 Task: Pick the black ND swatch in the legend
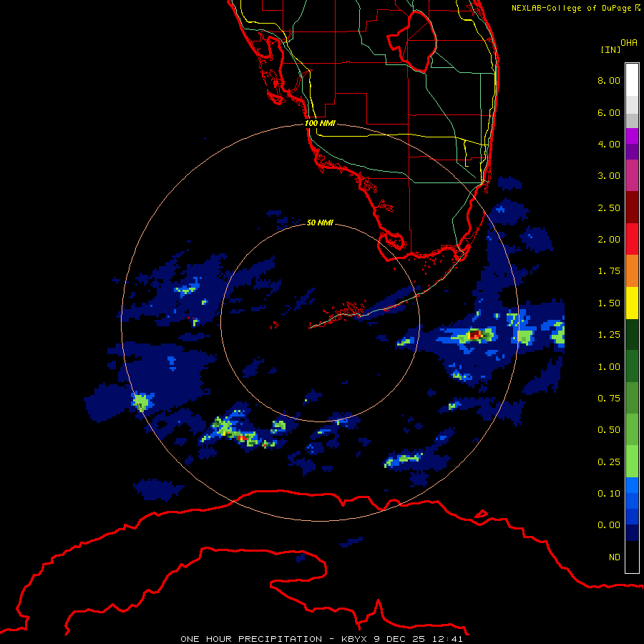coord(632,557)
